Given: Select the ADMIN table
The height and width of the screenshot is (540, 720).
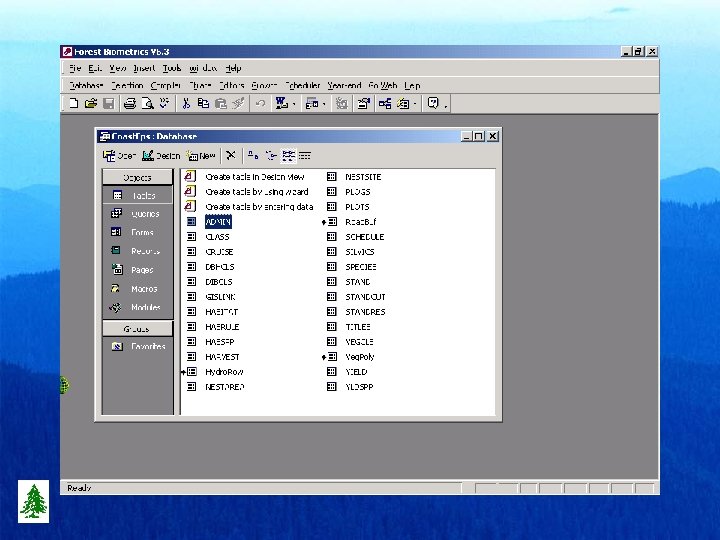Looking at the screenshot, I should 218,222.
